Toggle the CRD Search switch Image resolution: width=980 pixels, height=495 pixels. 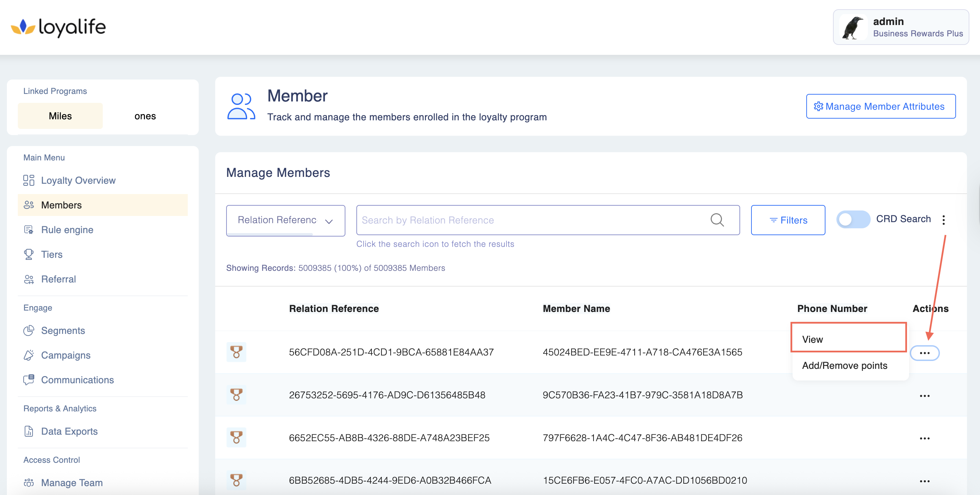coord(853,219)
